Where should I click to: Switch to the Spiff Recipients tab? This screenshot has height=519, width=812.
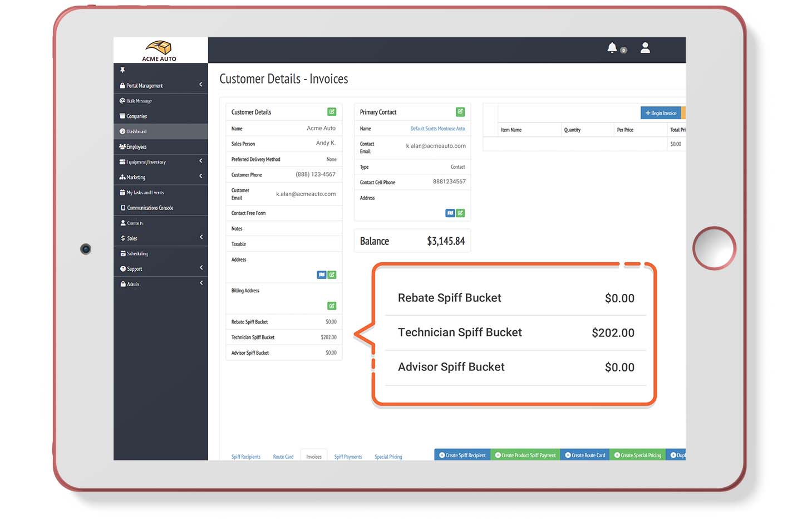[x=246, y=457]
